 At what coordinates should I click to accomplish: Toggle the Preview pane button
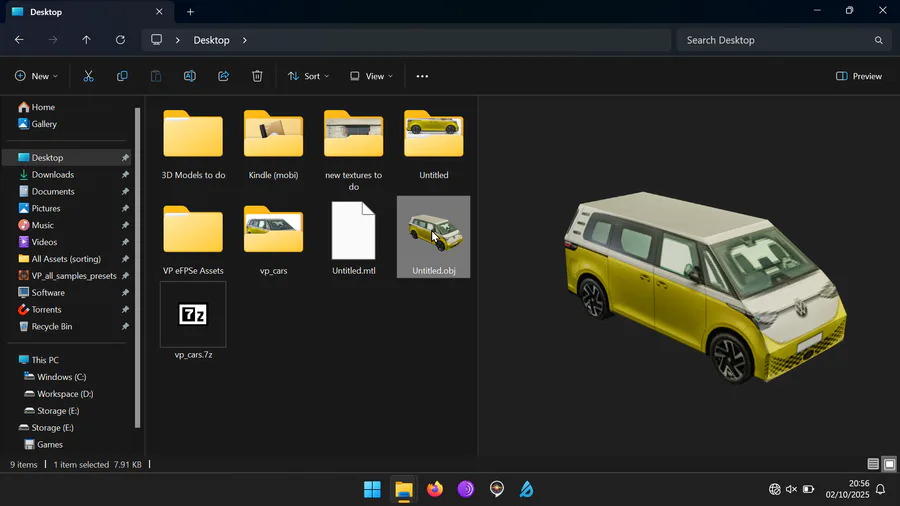click(x=859, y=76)
